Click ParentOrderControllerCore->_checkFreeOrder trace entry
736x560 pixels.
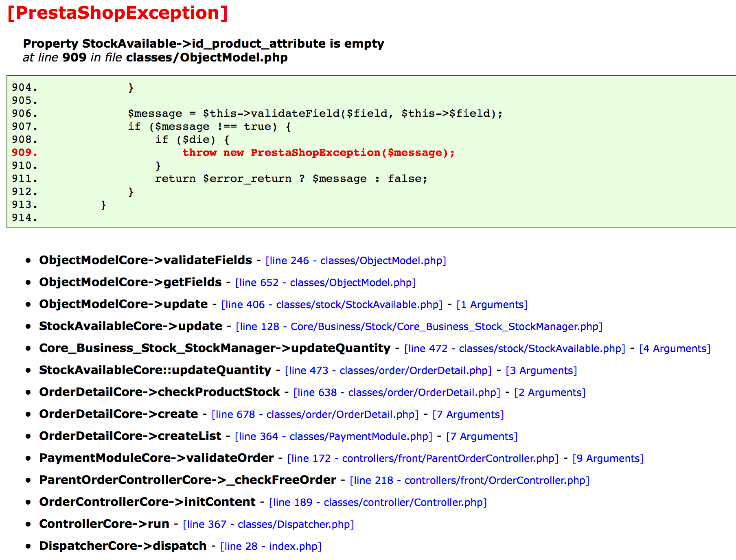[x=188, y=480]
